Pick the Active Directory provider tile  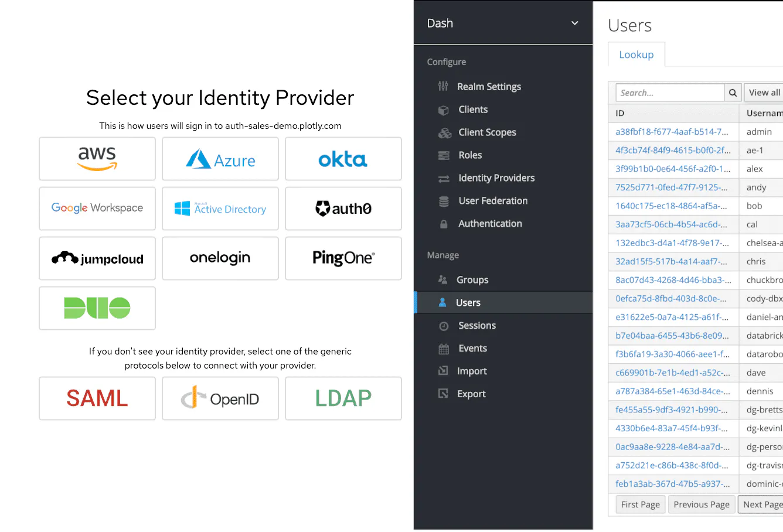220,209
